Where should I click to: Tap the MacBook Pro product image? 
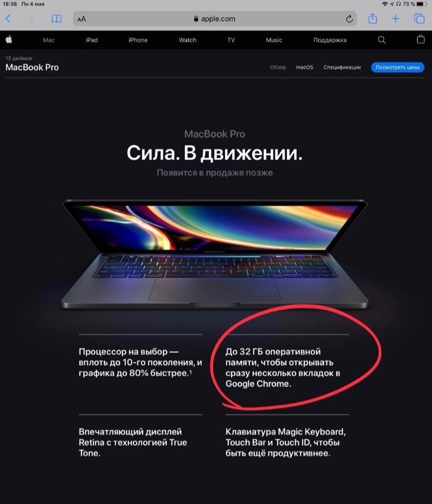pos(215,254)
